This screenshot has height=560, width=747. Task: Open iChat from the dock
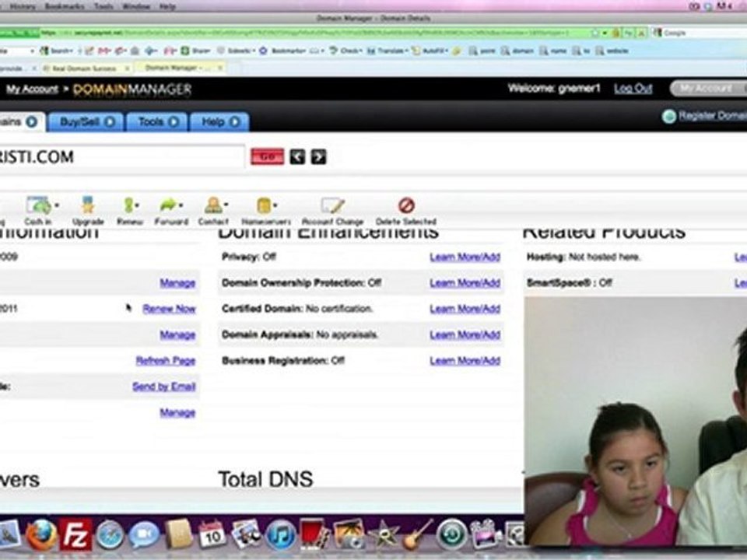point(144,535)
